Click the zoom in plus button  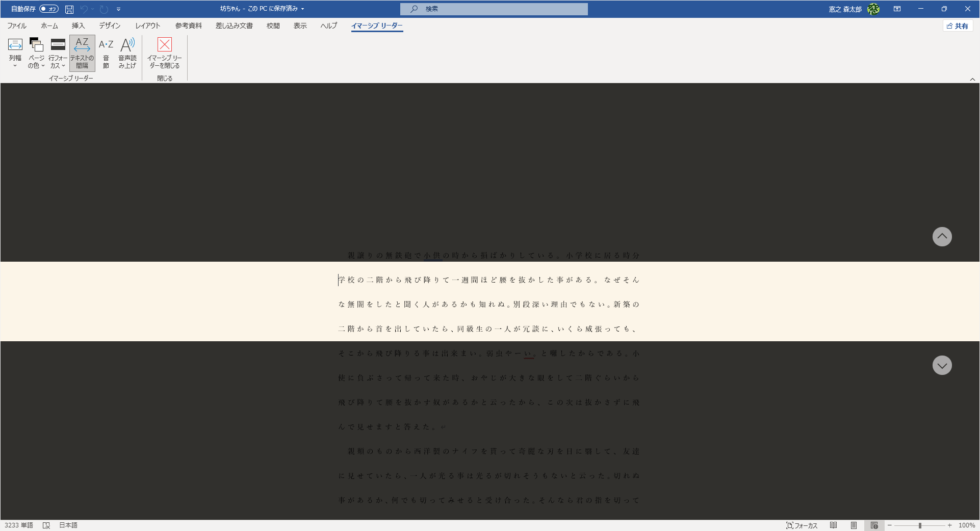(949, 525)
